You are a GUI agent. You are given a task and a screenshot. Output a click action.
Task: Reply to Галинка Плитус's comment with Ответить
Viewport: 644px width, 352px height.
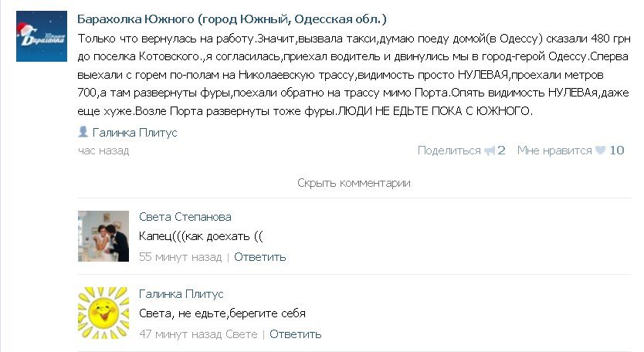point(295,334)
